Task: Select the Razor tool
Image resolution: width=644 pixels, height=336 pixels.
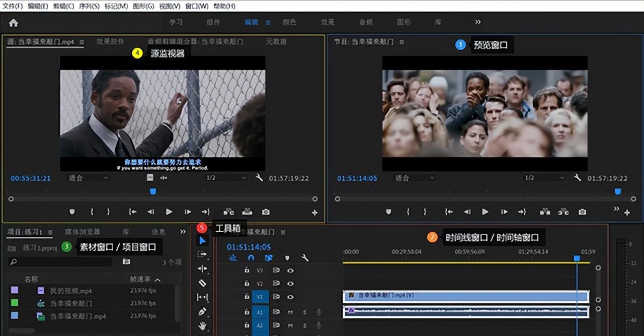Action: pos(202,283)
